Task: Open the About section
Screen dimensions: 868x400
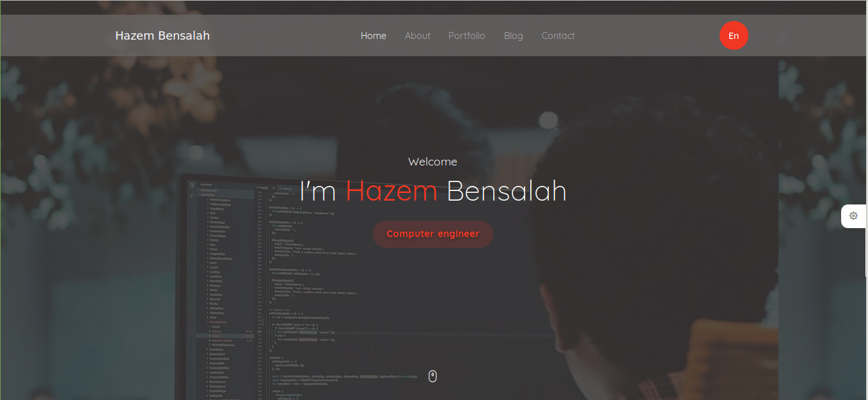Action: tap(418, 36)
